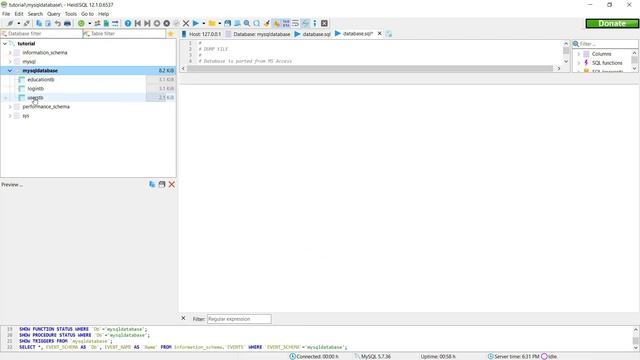The height and width of the screenshot is (360, 640).
Task: Click the Print icon in toolbar
Action: 67,24
